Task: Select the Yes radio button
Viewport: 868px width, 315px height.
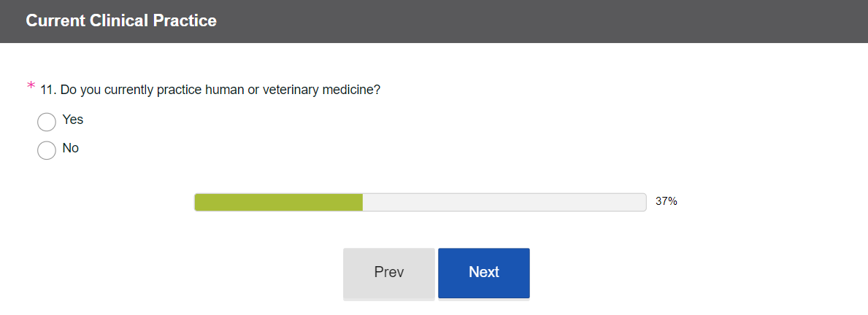Action: pyautogui.click(x=46, y=122)
